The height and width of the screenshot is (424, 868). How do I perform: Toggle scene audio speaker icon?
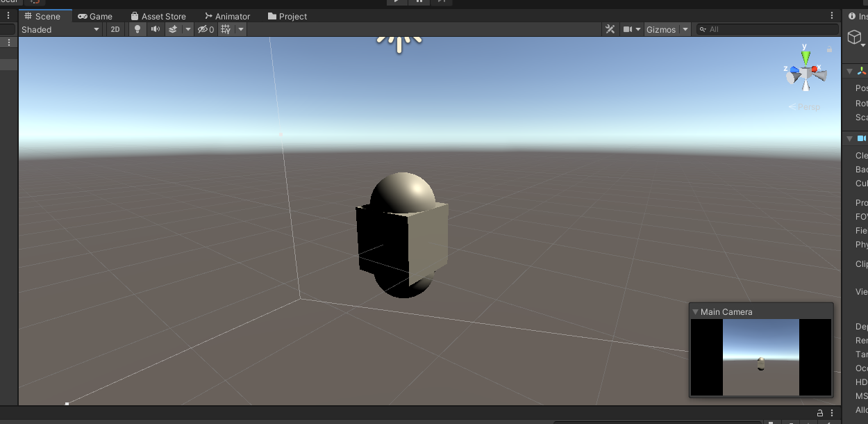pos(156,29)
